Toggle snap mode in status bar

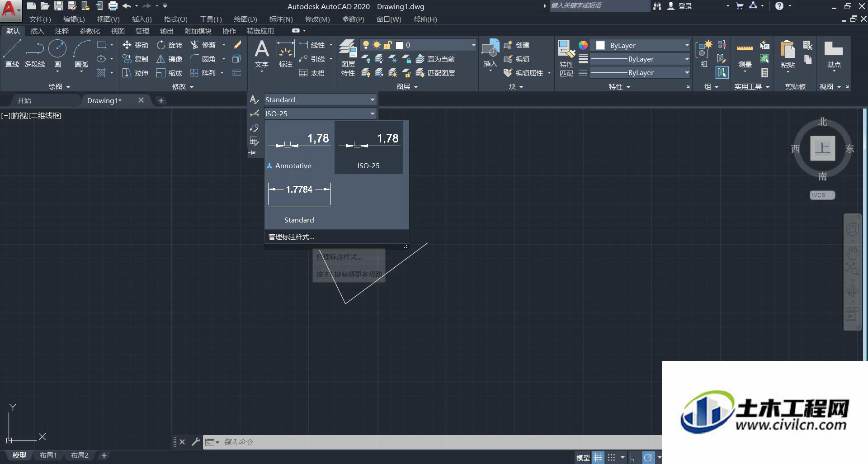coord(611,458)
